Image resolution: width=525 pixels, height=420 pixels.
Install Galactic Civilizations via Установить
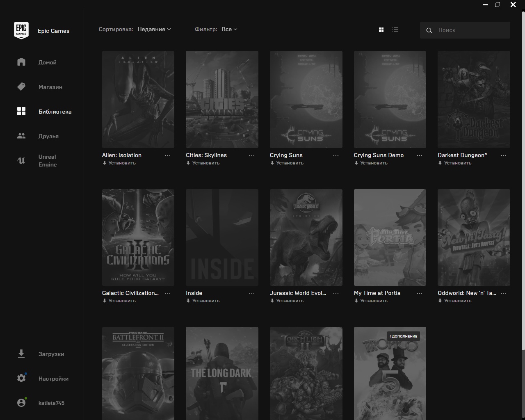coord(119,301)
